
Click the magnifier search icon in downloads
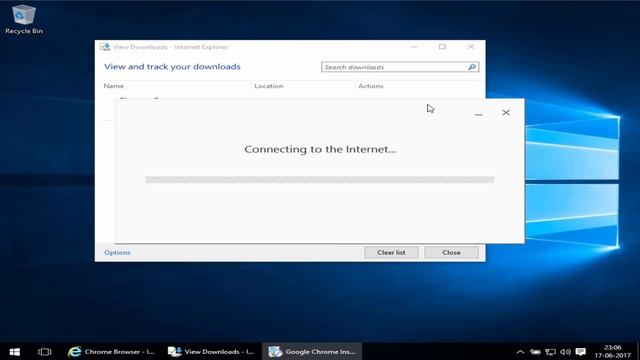tap(472, 67)
